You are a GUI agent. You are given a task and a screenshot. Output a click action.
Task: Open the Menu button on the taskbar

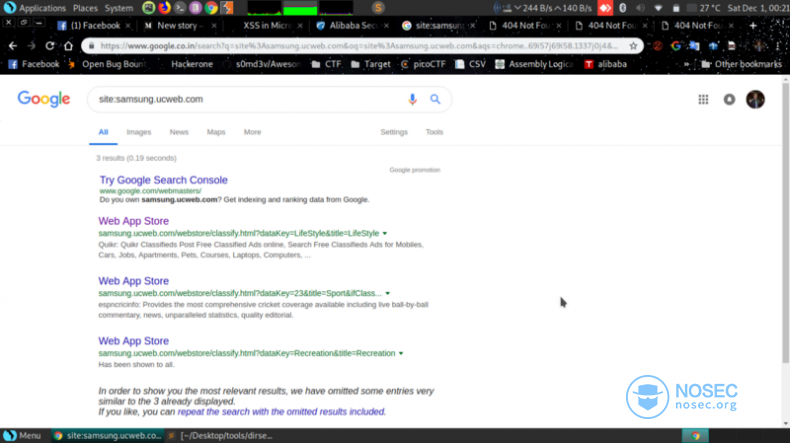tap(22, 435)
